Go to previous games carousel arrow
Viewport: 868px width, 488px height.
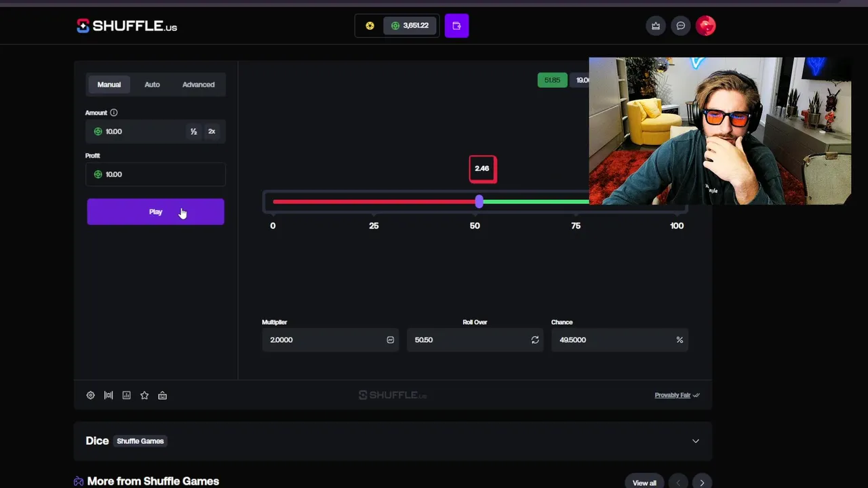678,483
